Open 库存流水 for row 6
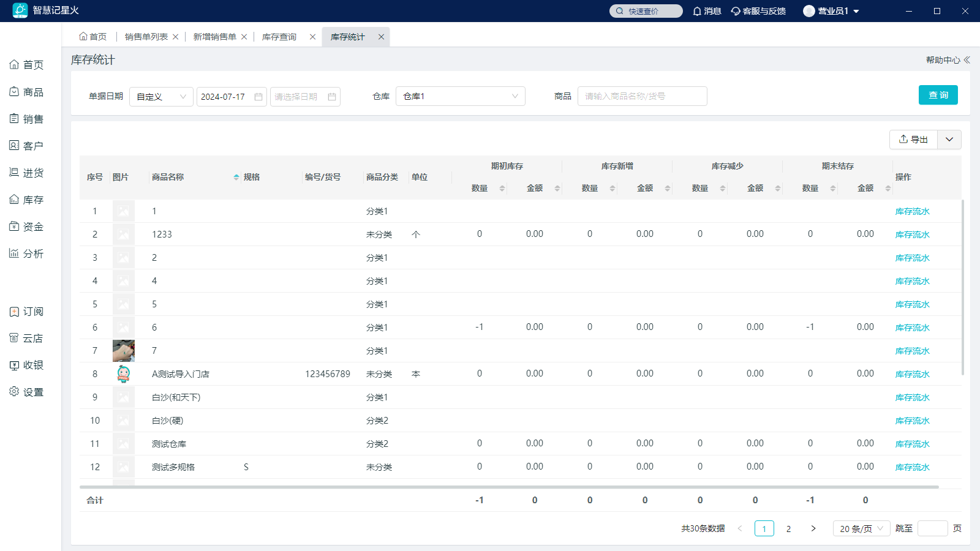 point(913,328)
